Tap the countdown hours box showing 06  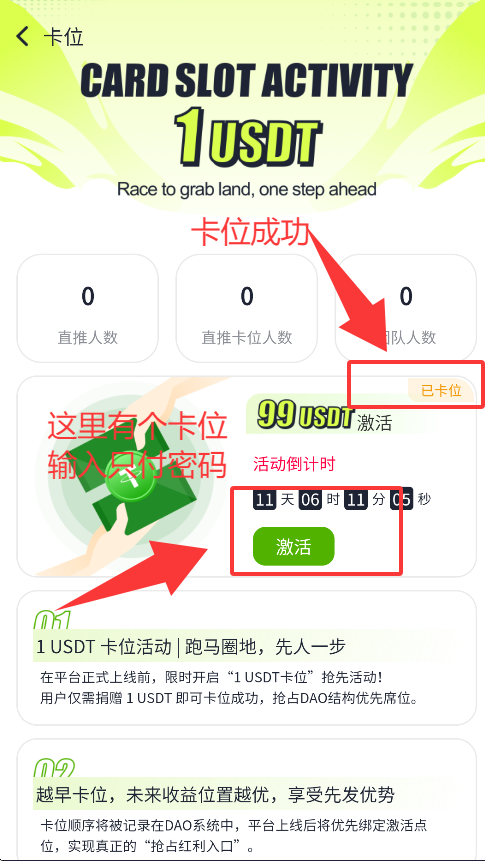[310, 499]
